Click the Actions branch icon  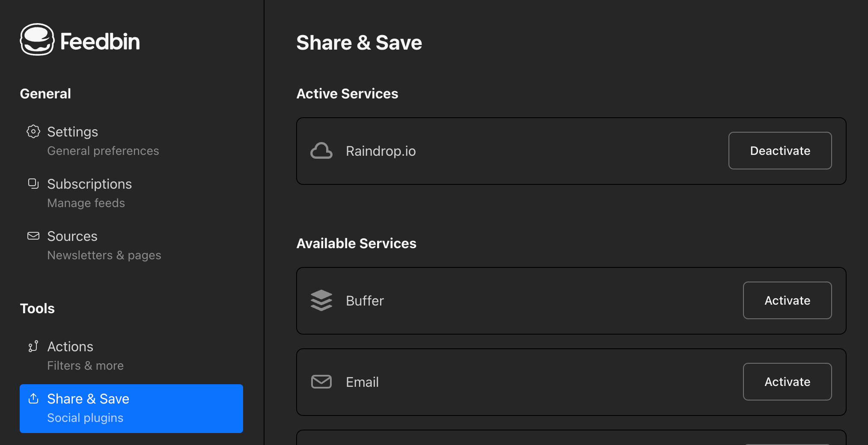(33, 346)
